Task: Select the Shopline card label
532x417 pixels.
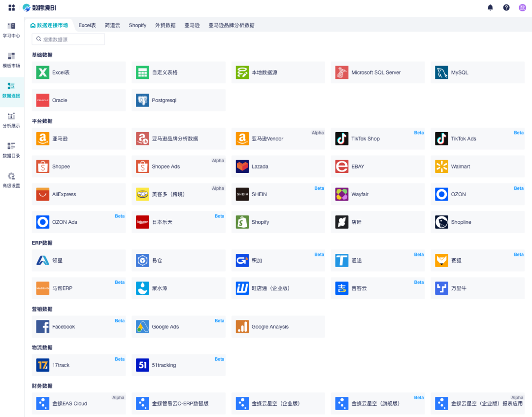Action: (x=461, y=222)
